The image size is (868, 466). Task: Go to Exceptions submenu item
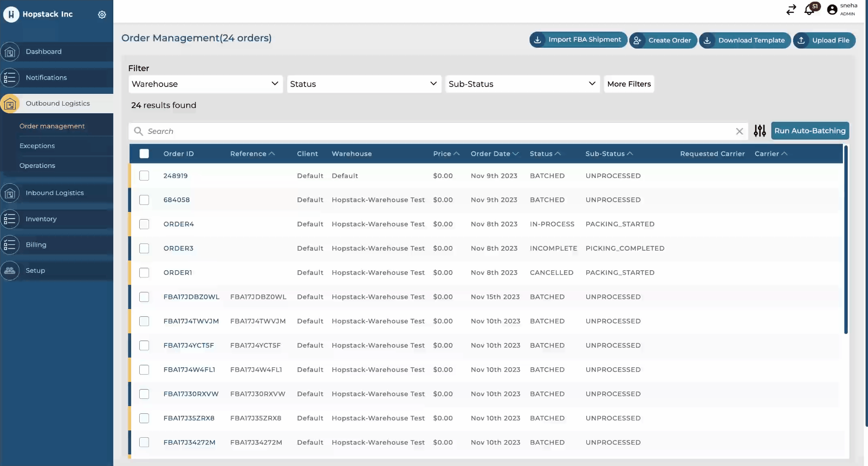pyautogui.click(x=37, y=146)
